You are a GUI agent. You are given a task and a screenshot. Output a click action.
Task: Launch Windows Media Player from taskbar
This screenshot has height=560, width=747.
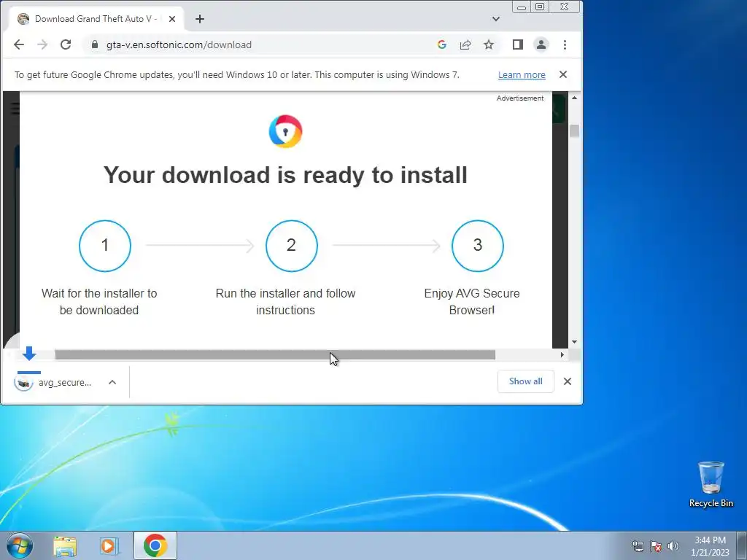109,545
